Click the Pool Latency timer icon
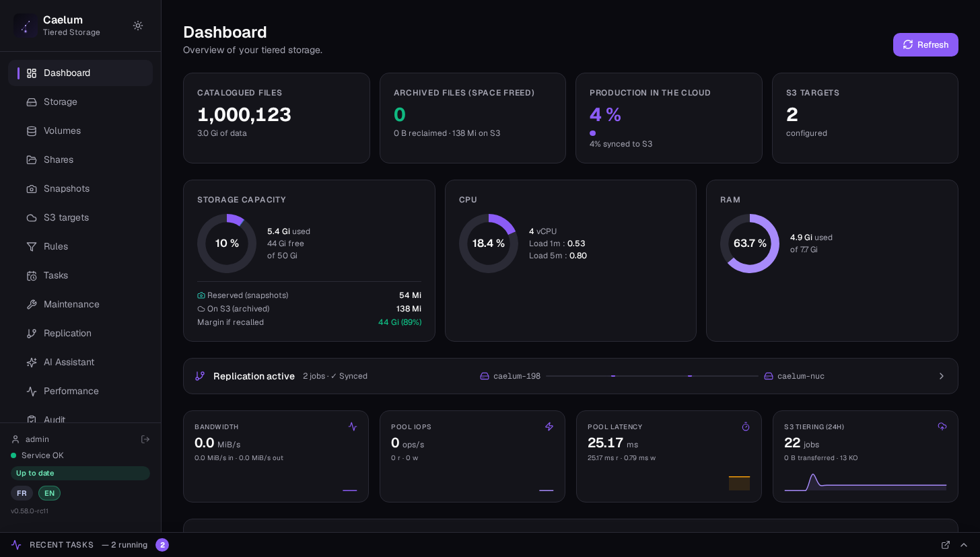Viewport: 980px width, 557px height. (x=746, y=426)
